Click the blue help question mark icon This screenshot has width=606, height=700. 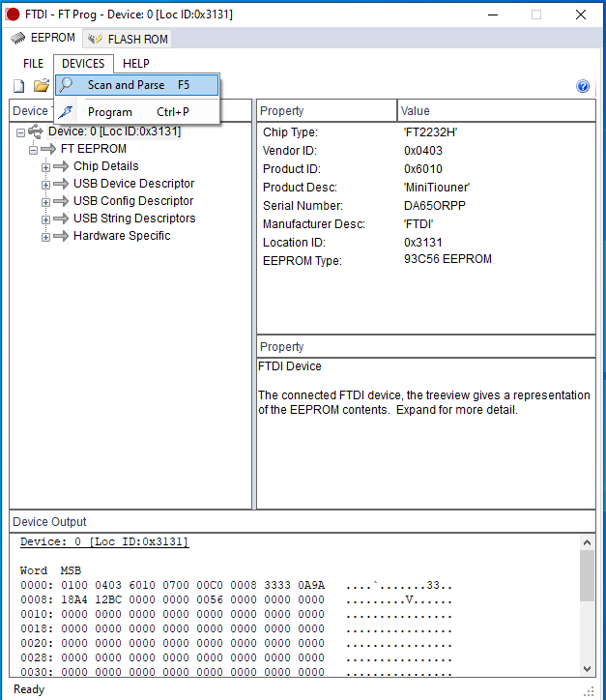583,86
